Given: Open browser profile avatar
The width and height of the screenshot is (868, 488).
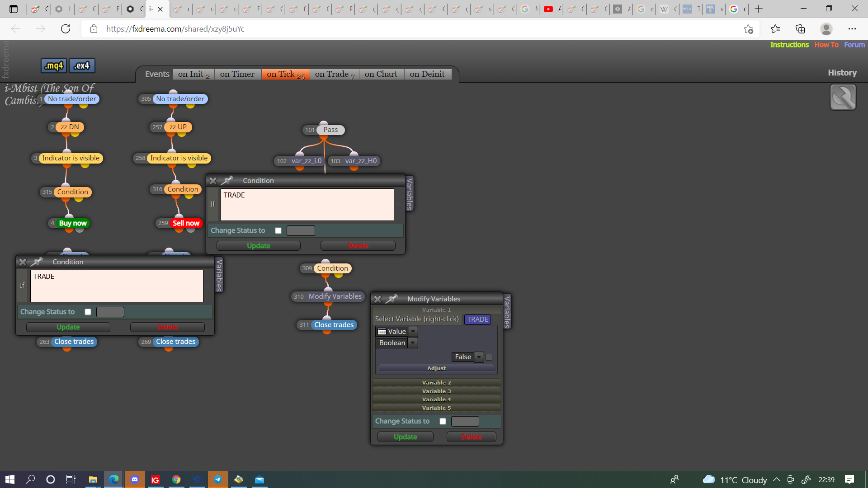Looking at the screenshot, I should tap(826, 29).
